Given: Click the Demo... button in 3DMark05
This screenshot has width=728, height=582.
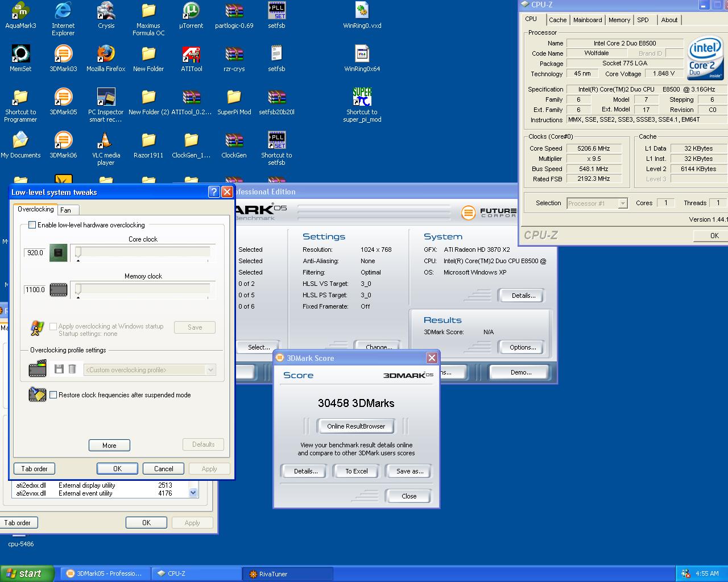Looking at the screenshot, I should pos(521,372).
